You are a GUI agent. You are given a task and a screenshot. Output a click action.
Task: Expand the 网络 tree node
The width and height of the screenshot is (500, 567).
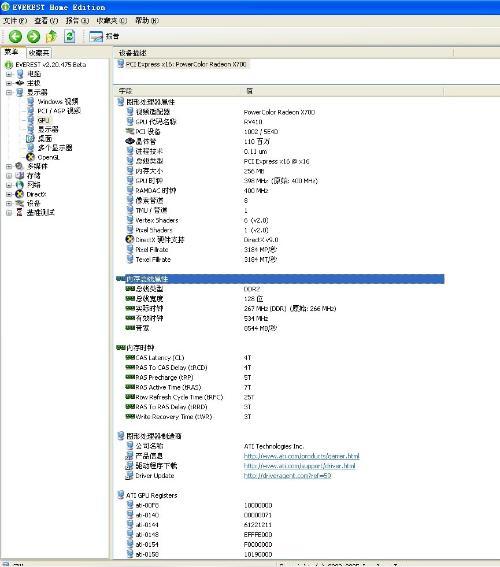(9, 185)
